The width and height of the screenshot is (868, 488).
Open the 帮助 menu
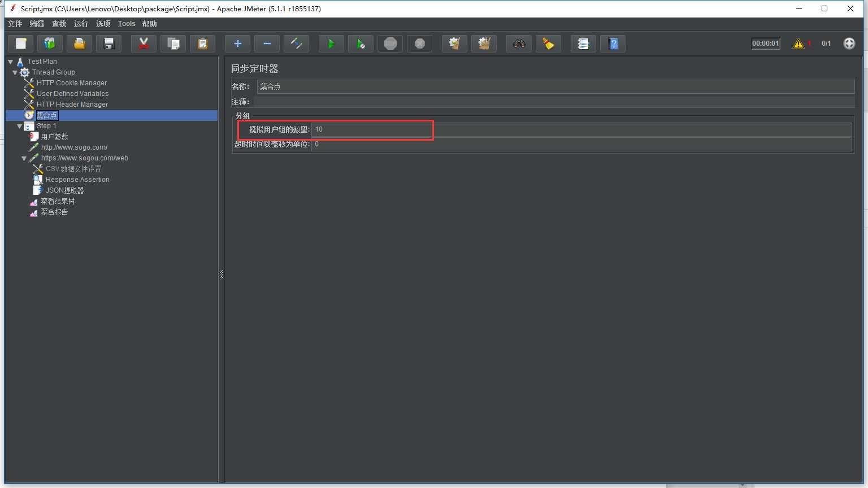tap(150, 24)
